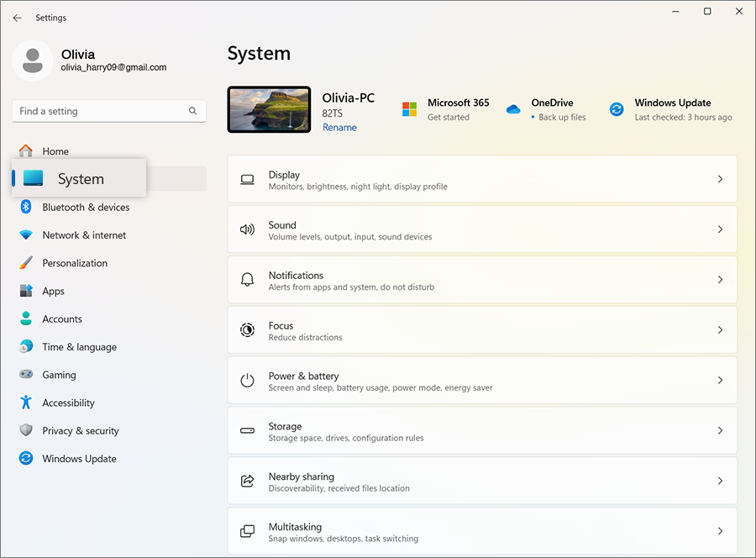Expand the Display settings chevron

point(720,179)
